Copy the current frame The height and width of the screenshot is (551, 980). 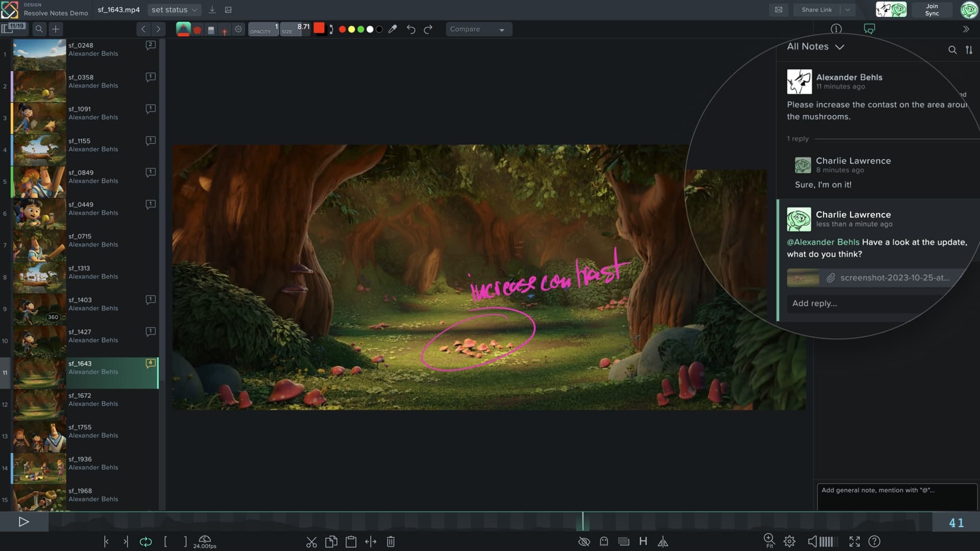point(331,542)
